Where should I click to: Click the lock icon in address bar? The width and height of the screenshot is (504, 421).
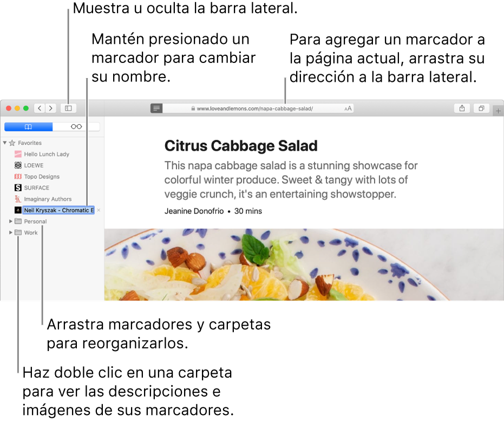point(193,109)
